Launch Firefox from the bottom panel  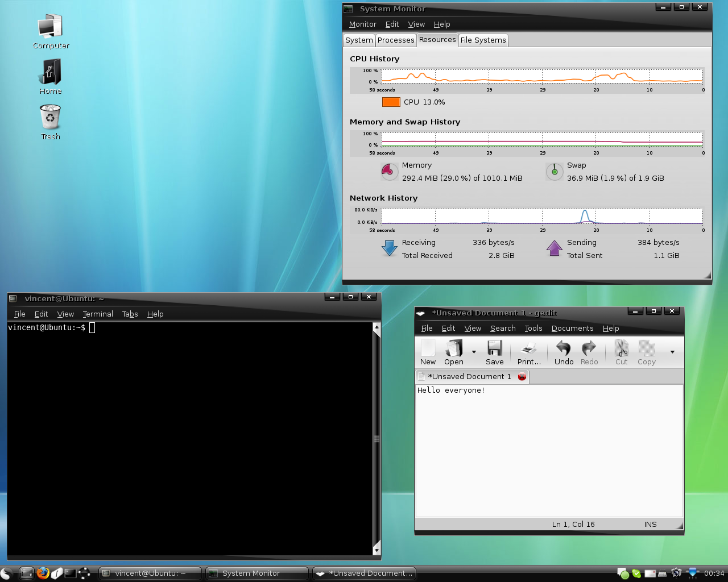pyautogui.click(x=43, y=573)
